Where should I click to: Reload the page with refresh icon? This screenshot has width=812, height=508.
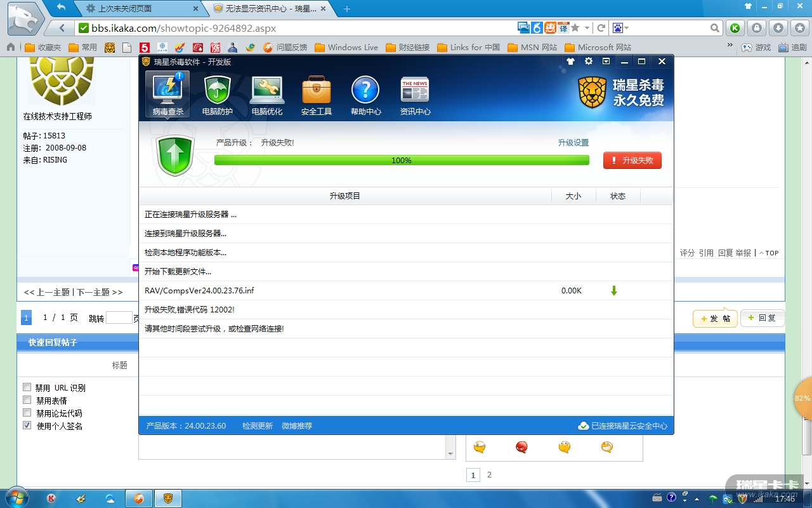[x=601, y=28]
